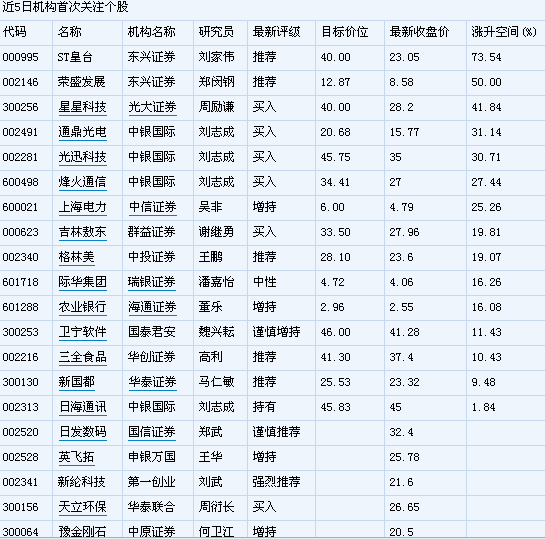Open the 通鼎光电 stock link
This screenshot has height=539, width=545.
(83, 132)
